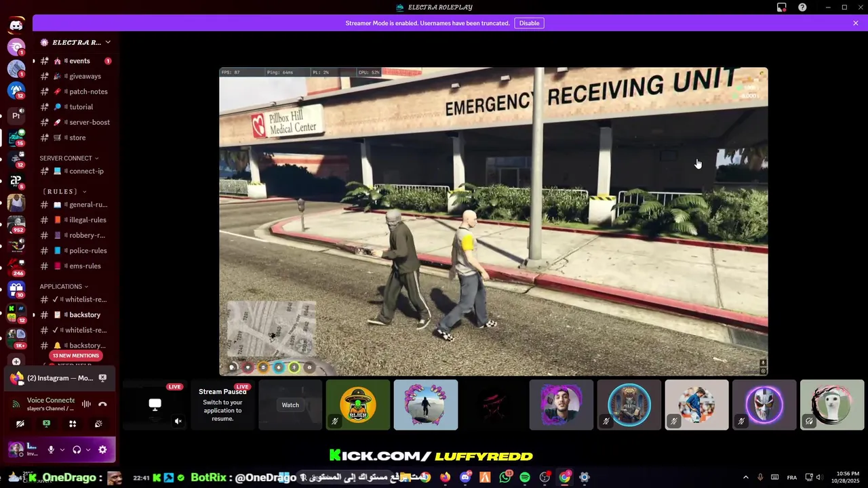Click the Watch stream button

pyautogui.click(x=290, y=405)
